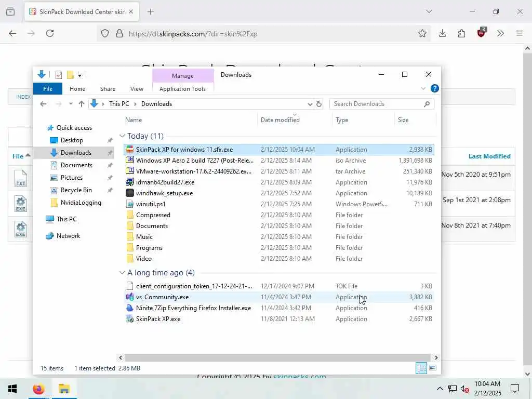Open Firefox downloads panel

click(x=442, y=33)
